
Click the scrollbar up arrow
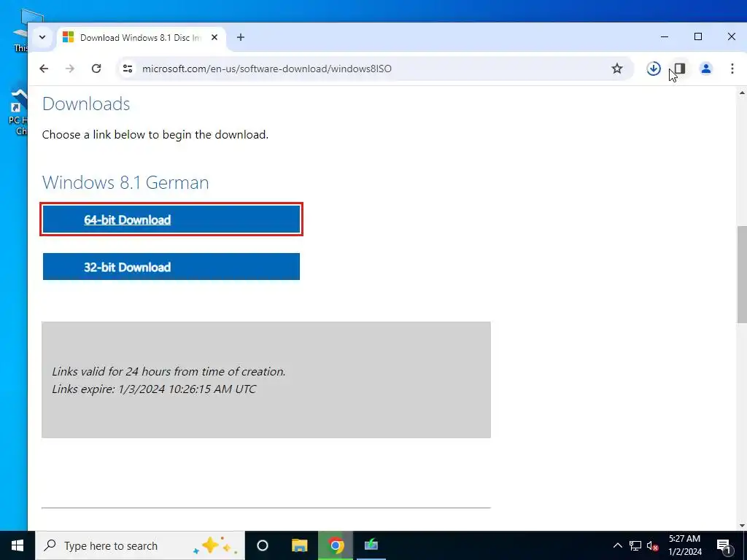coord(742,93)
